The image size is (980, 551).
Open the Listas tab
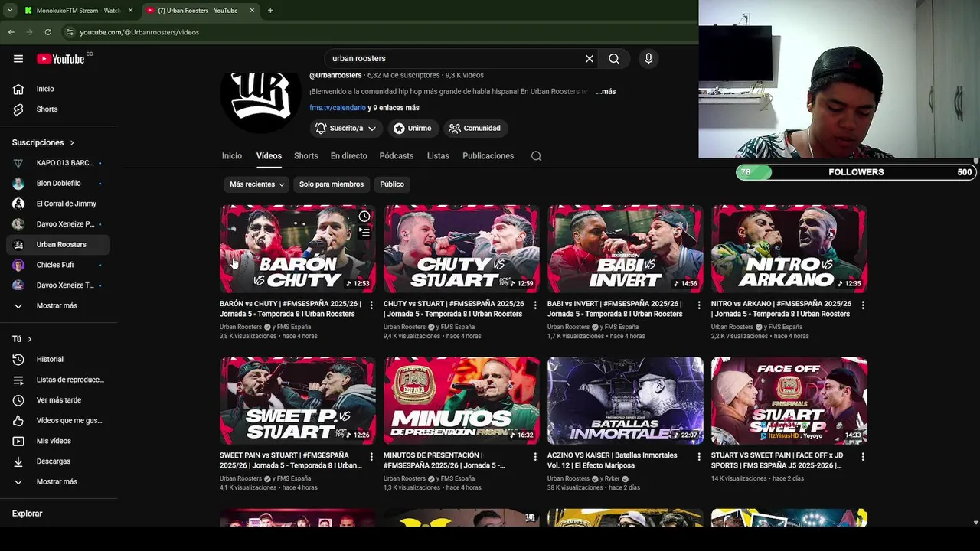(438, 156)
